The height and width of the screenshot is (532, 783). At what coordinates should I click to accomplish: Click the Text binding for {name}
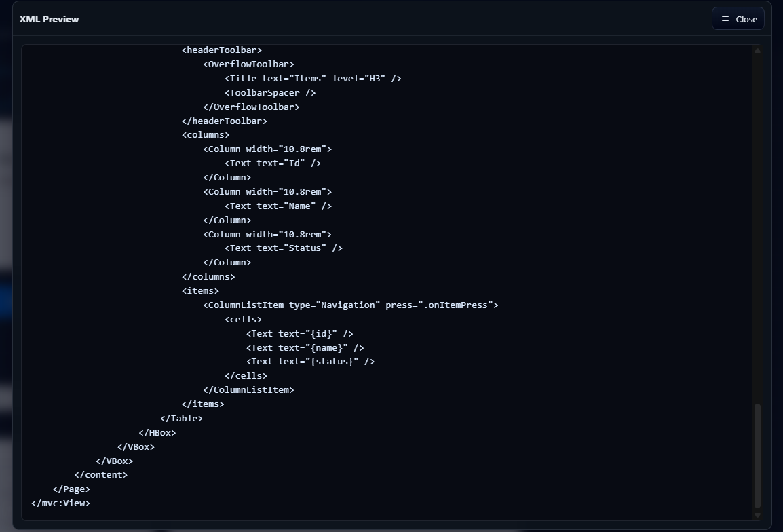point(305,347)
